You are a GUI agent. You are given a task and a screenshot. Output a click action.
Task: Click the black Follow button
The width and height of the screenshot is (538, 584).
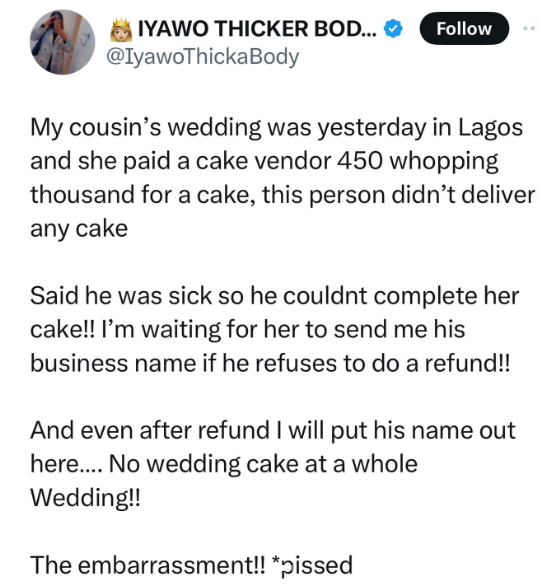[x=464, y=29]
